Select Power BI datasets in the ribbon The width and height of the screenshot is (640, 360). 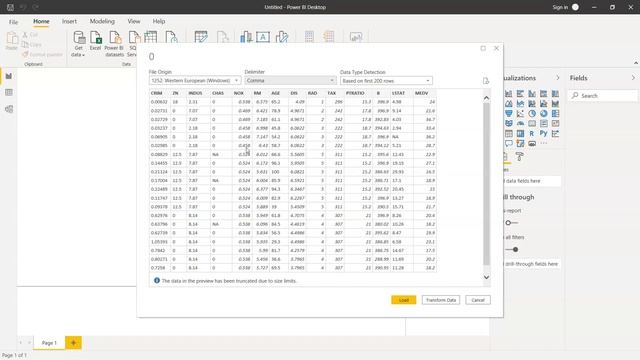pos(114,44)
